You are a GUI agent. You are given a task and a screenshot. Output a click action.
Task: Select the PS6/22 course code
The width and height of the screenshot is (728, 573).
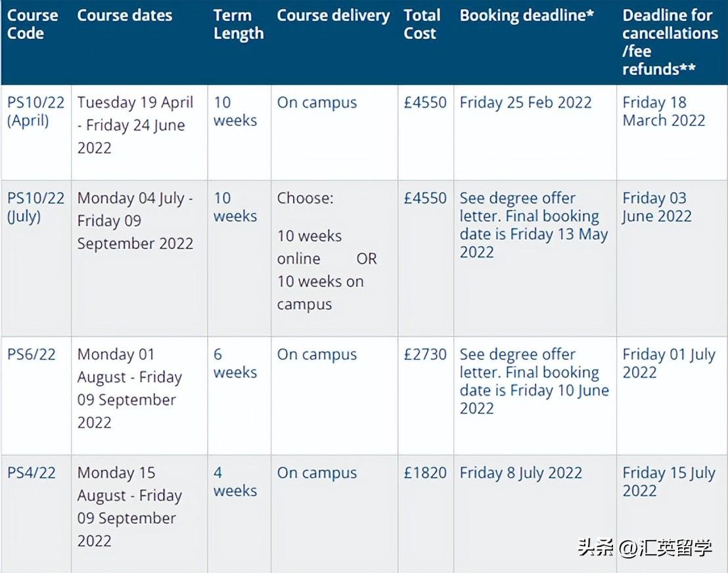(32, 354)
